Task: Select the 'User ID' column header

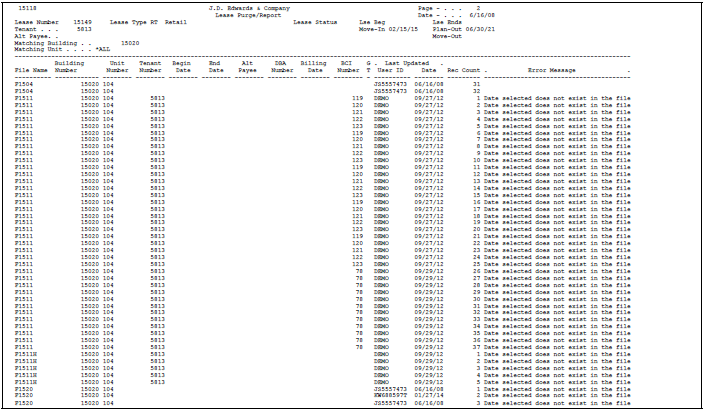Action: [x=390, y=71]
